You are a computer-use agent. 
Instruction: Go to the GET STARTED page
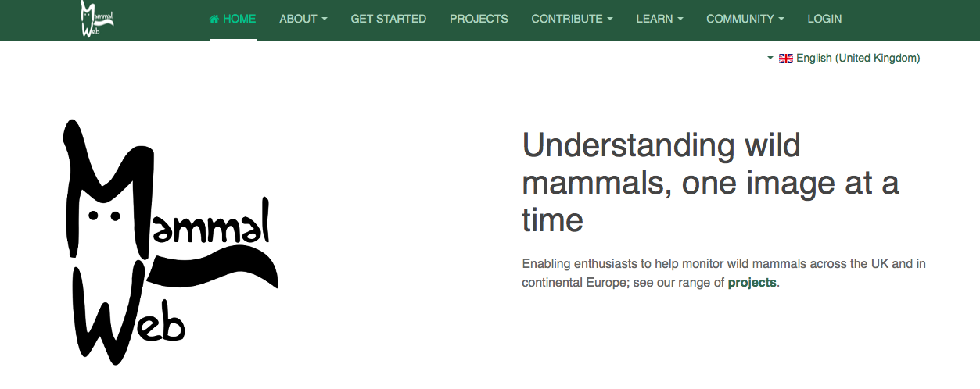[x=389, y=19]
